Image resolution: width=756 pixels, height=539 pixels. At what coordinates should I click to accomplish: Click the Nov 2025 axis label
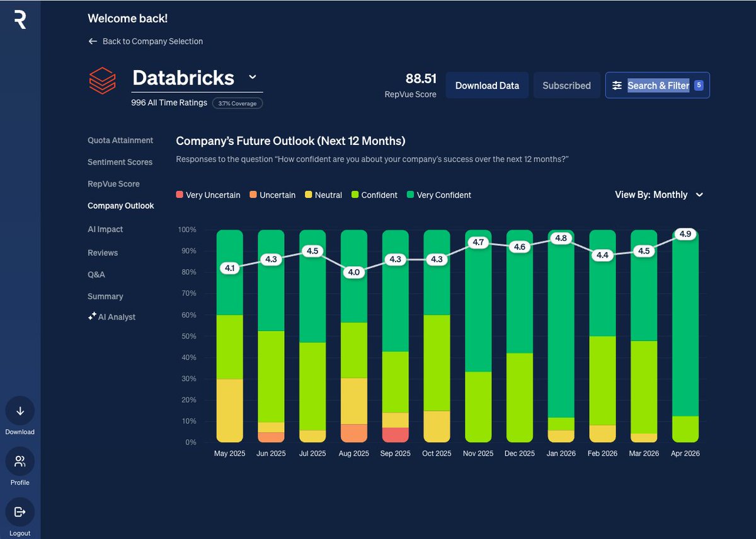478,453
